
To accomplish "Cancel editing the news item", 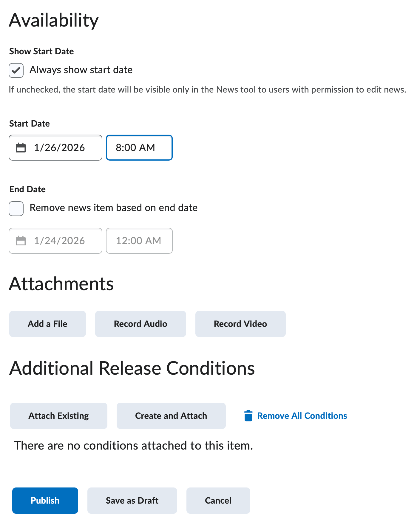I will [218, 500].
